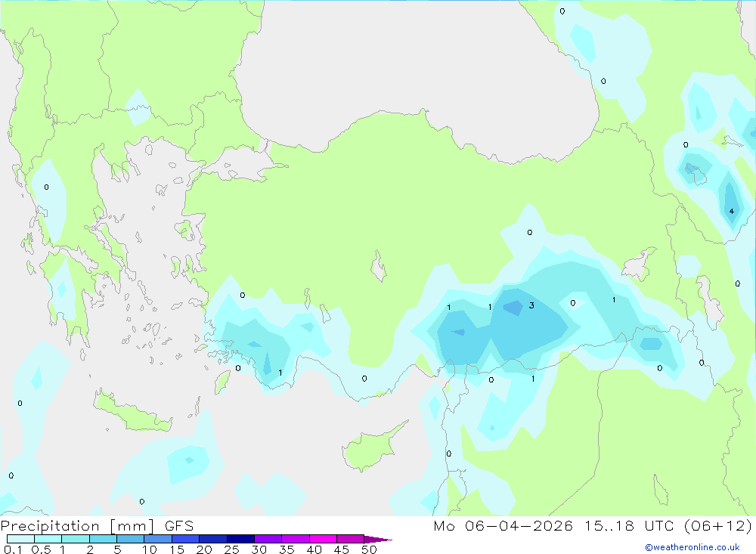Click the 40–45 mm magenta legend swatch

[323, 539]
